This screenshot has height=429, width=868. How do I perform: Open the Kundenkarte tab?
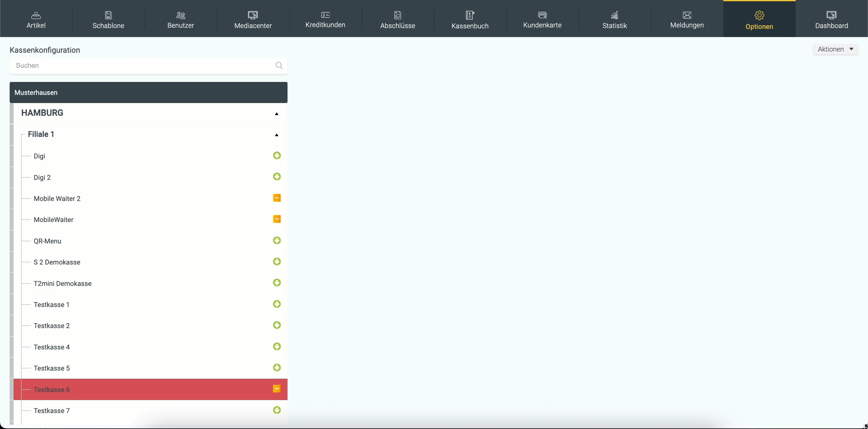point(542,20)
